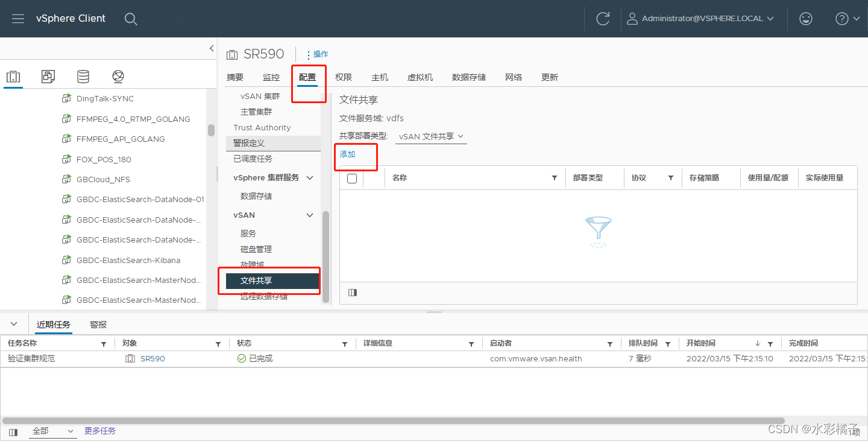868x441 pixels.
Task: Open Administrator@VSPHERE.LOCAL user menu
Action: click(x=700, y=19)
